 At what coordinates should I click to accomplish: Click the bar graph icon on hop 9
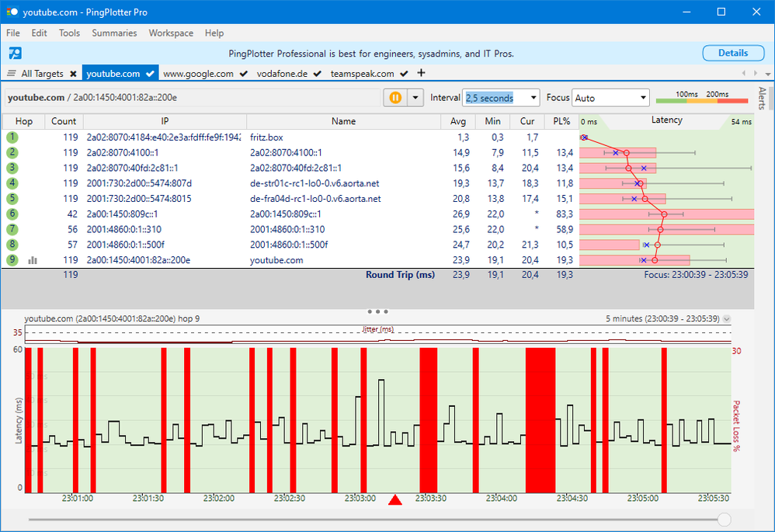(x=33, y=261)
